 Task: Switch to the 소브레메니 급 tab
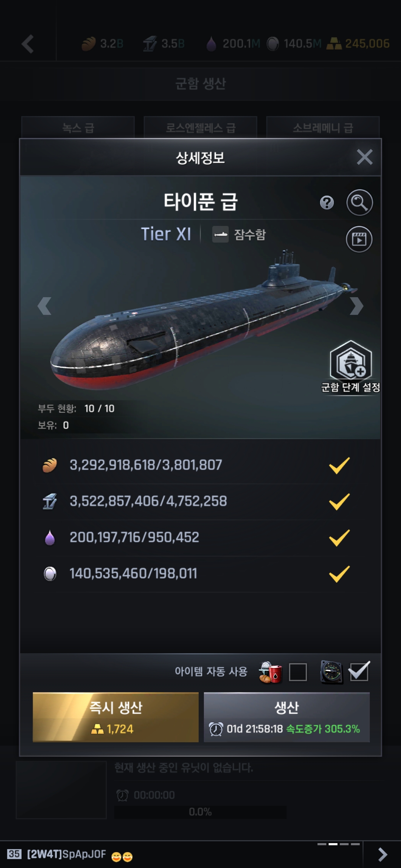pos(323,128)
